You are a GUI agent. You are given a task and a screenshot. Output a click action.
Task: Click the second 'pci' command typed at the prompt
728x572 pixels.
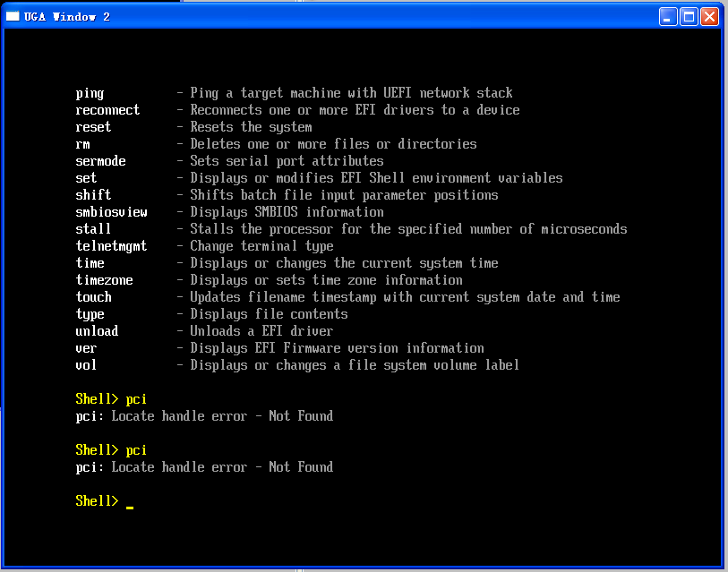tap(136, 450)
